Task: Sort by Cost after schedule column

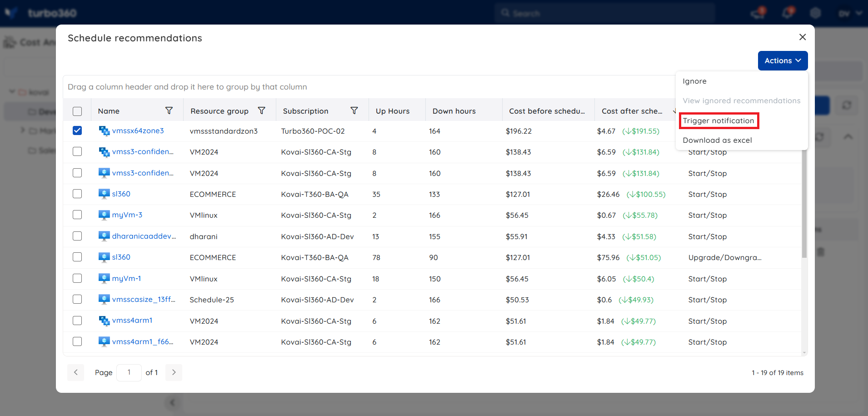Action: [632, 111]
